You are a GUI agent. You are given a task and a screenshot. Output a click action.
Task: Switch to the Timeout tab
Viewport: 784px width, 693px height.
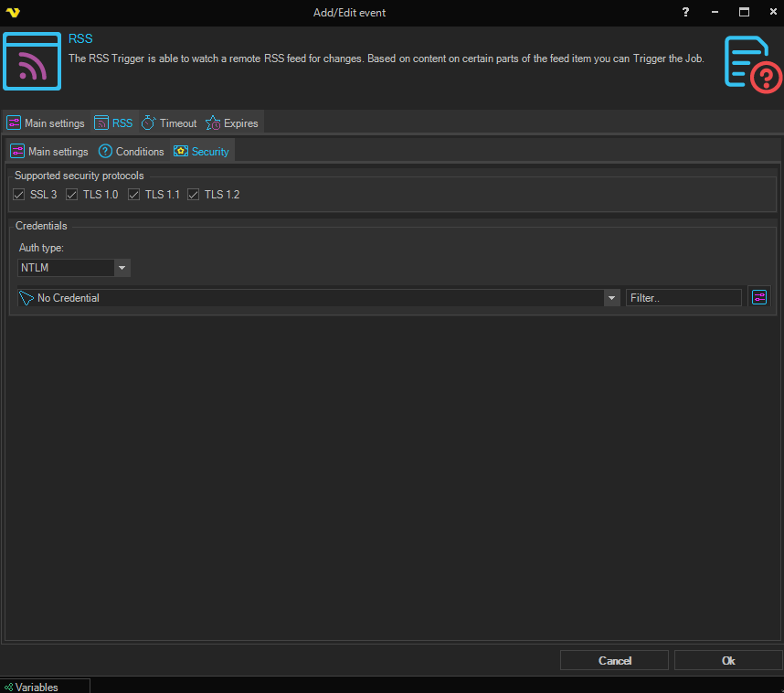pos(169,123)
